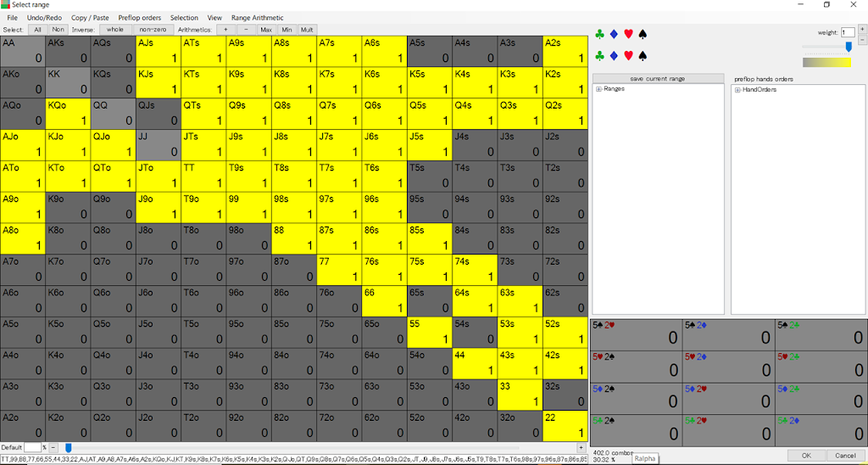The width and height of the screenshot is (868, 465).
Task: Click the Cancel button
Action: coord(845,456)
